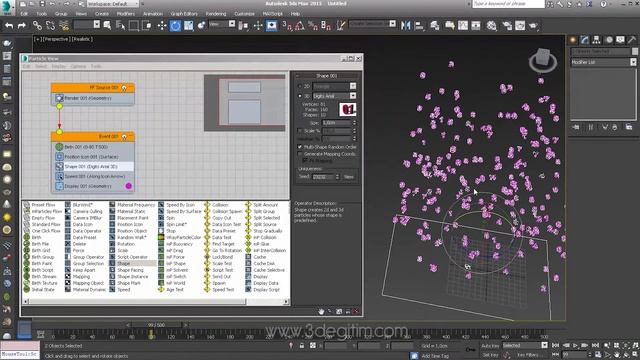Click the Redo arrow in main toolbar
This screenshot has height=360, width=640.
pyautogui.click(x=22, y=26)
